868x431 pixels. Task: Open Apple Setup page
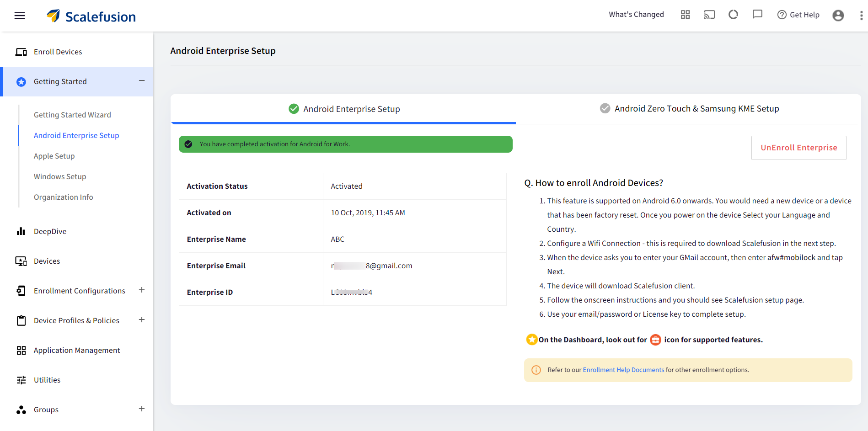coord(54,156)
